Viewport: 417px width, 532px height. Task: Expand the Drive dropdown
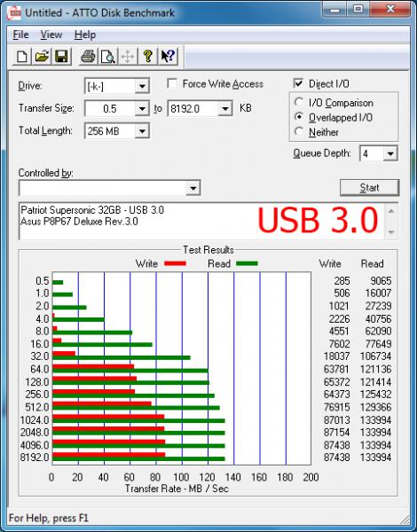coord(142,86)
